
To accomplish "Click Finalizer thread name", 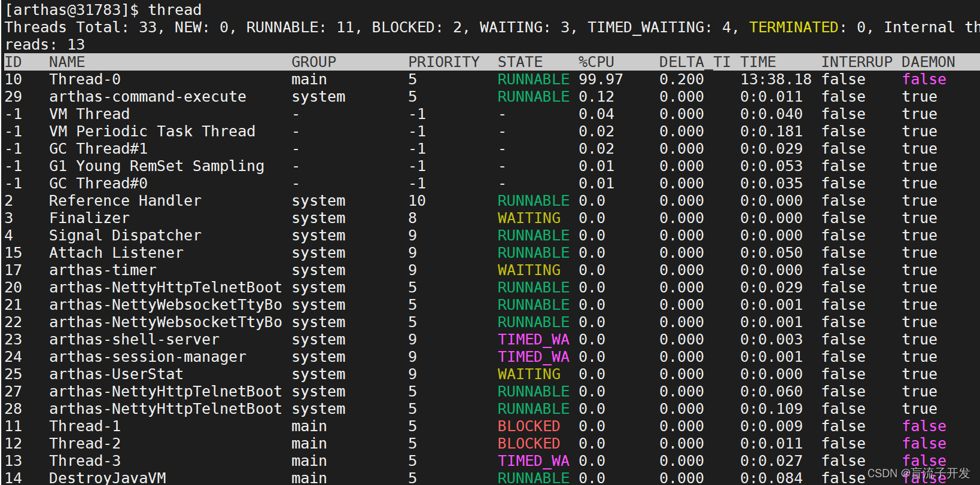I will (89, 218).
